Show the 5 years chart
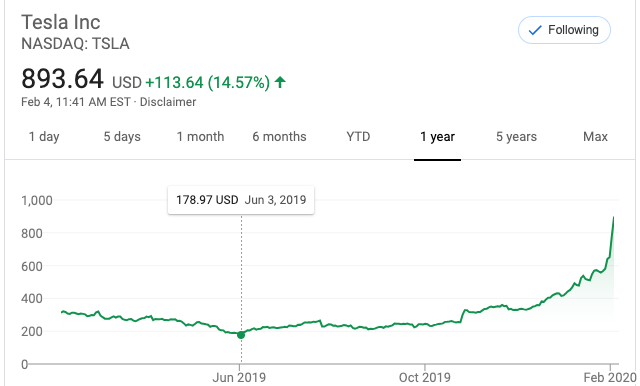This screenshot has height=386, width=640. (516, 137)
